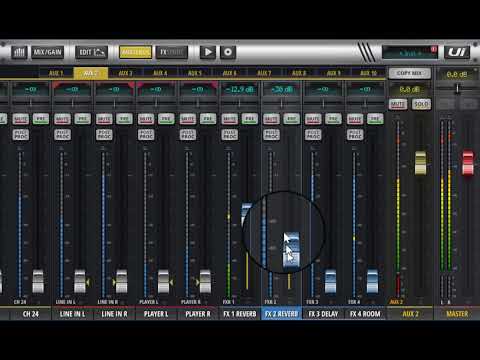The height and width of the screenshot is (360, 480).
Task: Click the FX 2 REVERB fader knob
Action: coord(291,250)
